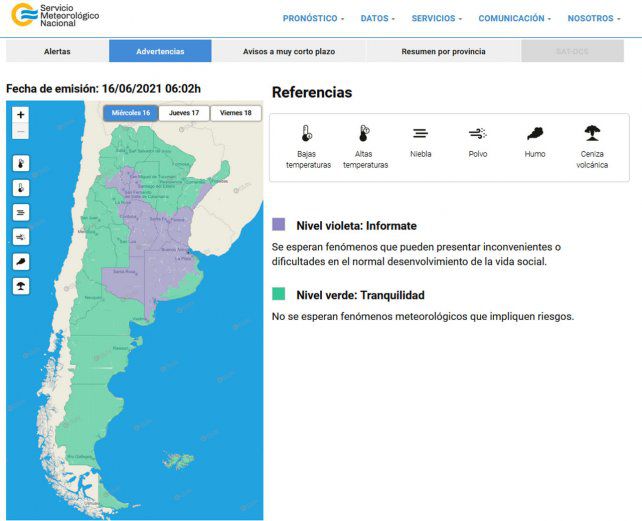This screenshot has width=642, height=521.
Task: Open the Nosotros menu link
Action: pyautogui.click(x=594, y=18)
